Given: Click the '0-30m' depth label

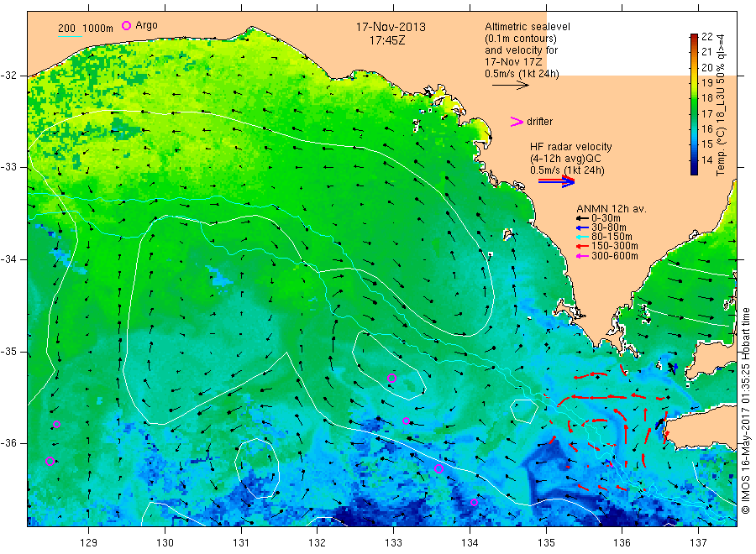Looking at the screenshot, I should 606,218.
